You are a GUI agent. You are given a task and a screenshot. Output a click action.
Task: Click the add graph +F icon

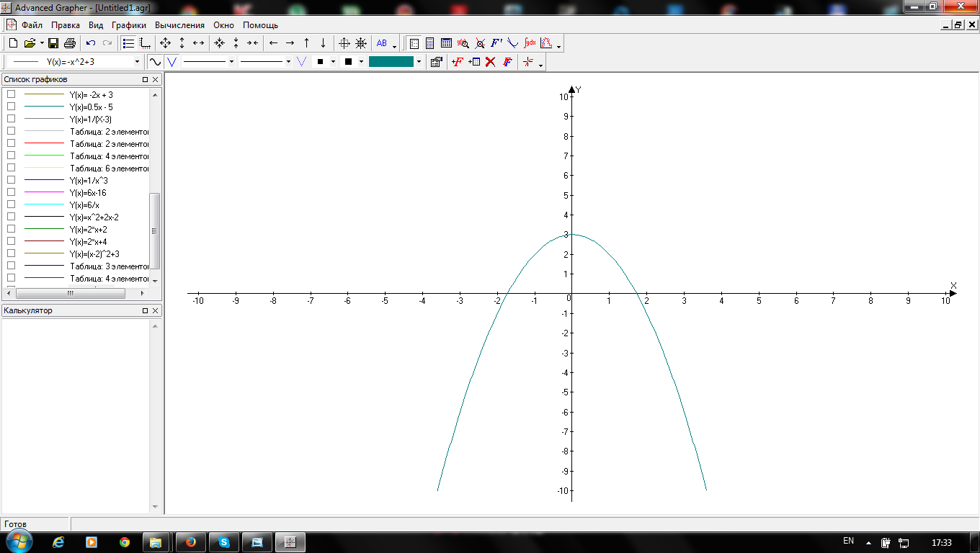click(x=457, y=62)
